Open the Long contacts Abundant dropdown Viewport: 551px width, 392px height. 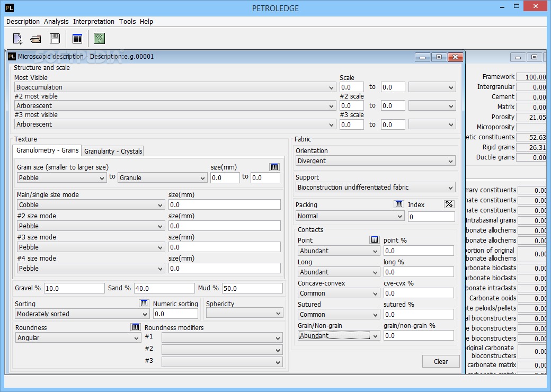pos(339,272)
